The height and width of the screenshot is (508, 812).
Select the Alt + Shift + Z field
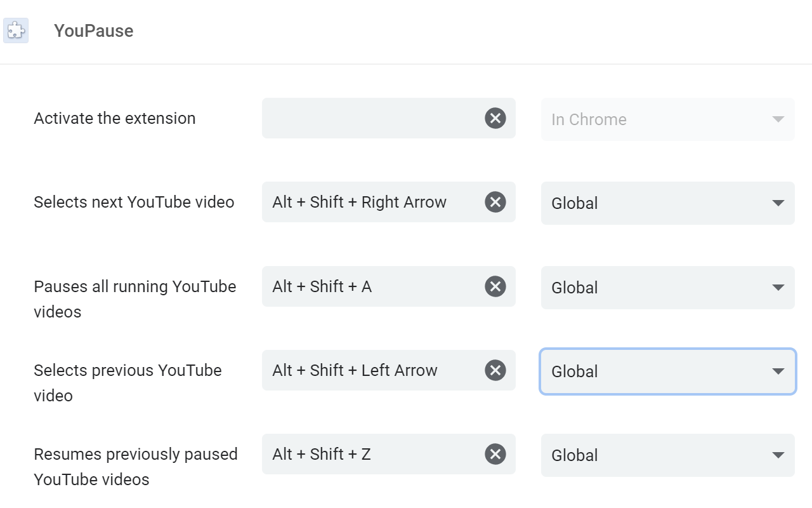(358, 454)
